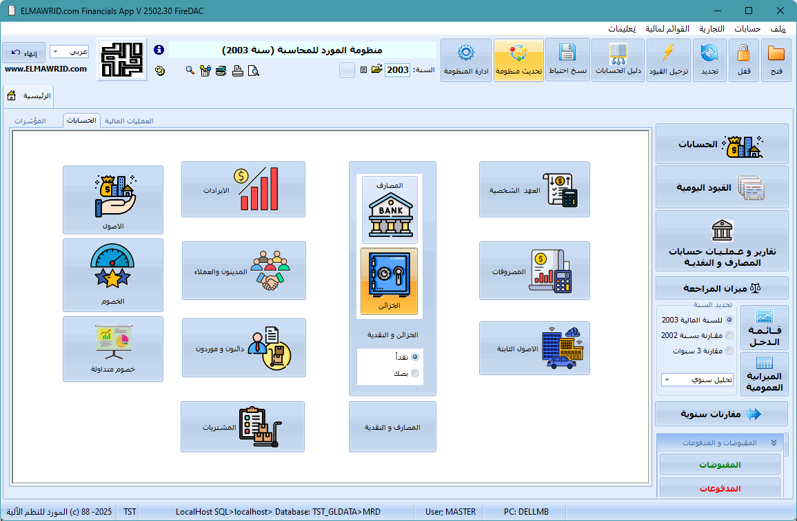The image size is (797, 521).
Task: Open the المصارف bank icon
Action: coord(390,209)
